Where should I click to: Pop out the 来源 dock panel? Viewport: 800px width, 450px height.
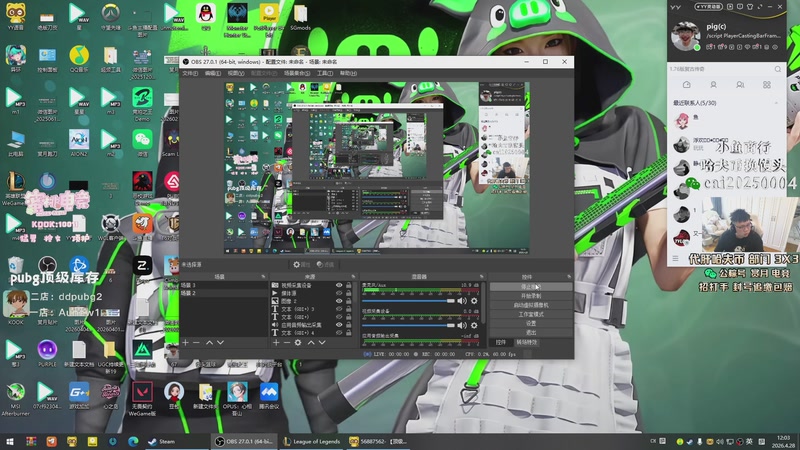(x=353, y=277)
